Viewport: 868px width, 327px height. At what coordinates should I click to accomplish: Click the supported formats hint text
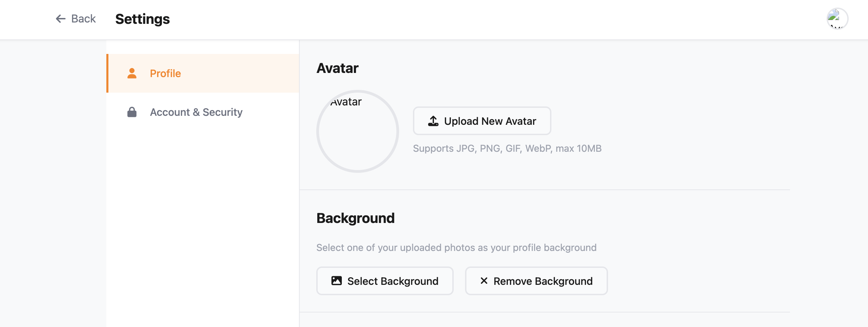coord(507,148)
